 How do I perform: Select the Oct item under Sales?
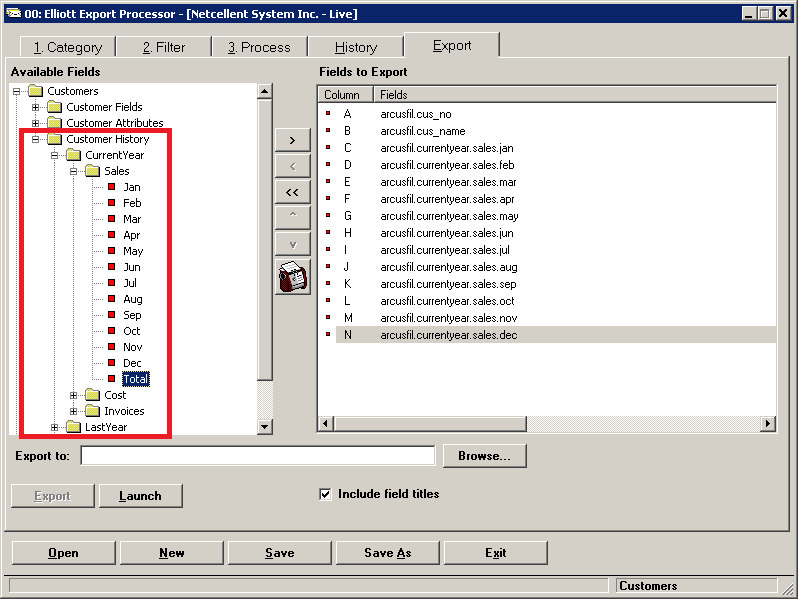click(x=132, y=331)
